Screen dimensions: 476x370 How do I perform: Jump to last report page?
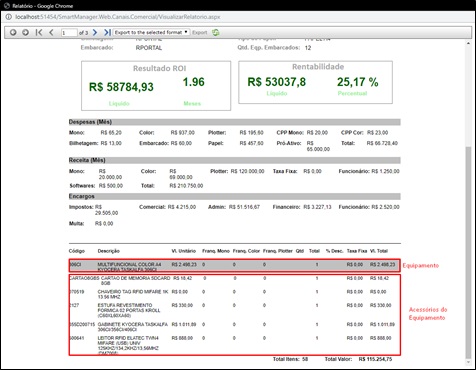tap(107, 32)
